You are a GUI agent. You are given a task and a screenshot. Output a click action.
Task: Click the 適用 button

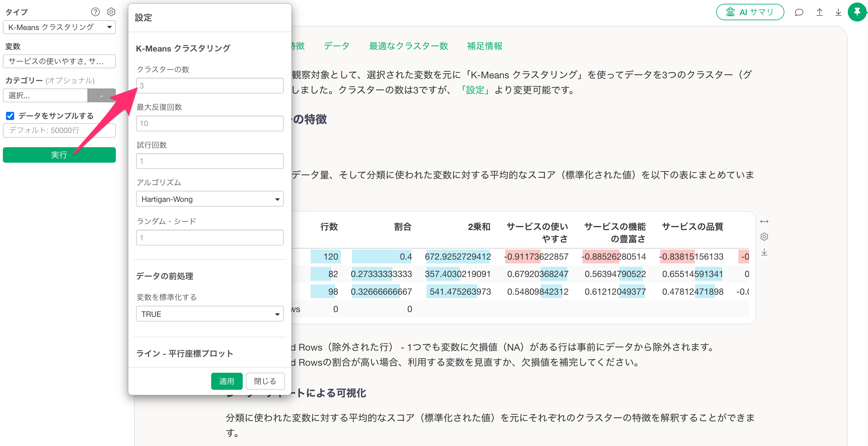tap(226, 381)
